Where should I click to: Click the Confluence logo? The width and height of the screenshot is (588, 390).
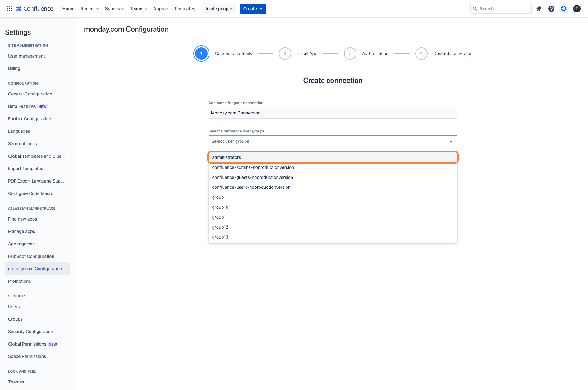(34, 9)
